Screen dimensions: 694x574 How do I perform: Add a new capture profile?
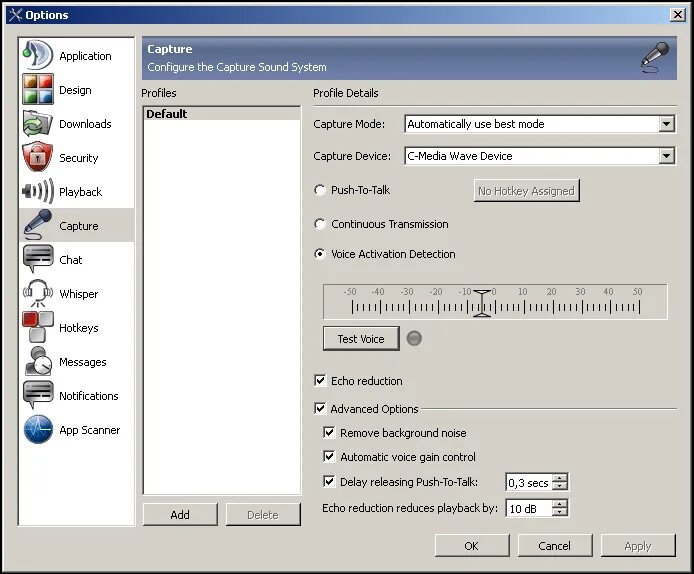(x=180, y=515)
